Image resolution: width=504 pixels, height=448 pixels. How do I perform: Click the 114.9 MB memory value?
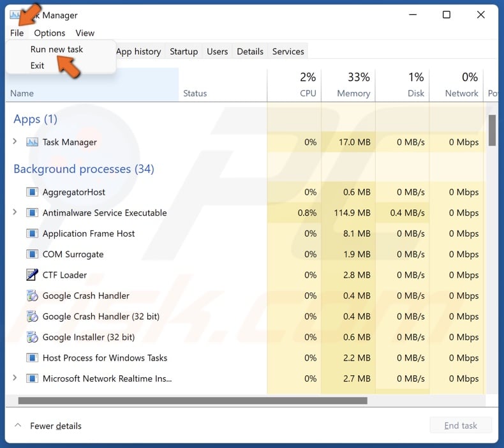coord(352,213)
